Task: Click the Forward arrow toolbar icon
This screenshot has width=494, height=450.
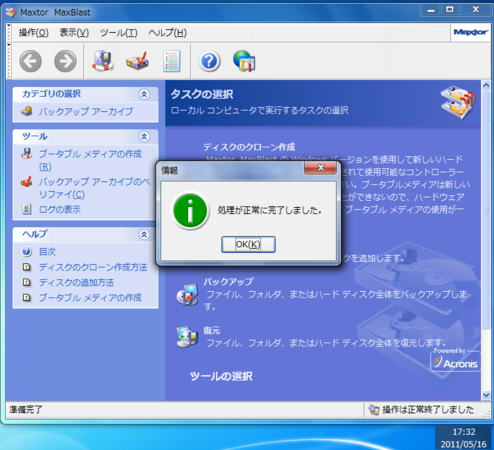Action: [x=65, y=61]
